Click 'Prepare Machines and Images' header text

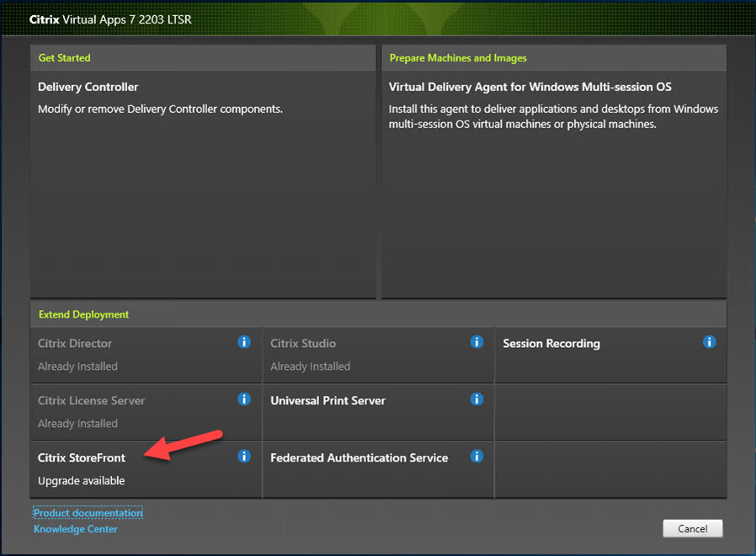458,58
